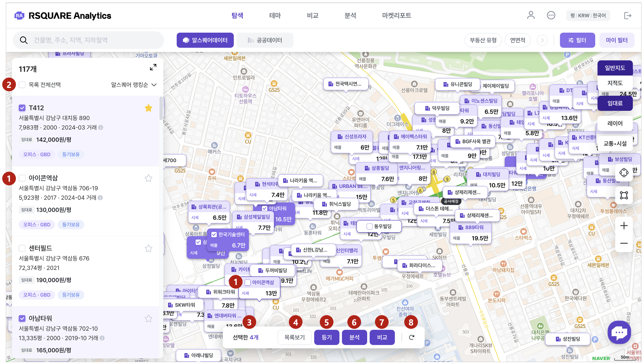The height and width of the screenshot is (364, 644).
Task: Click the logout icon
Action: pyautogui.click(x=628, y=15)
